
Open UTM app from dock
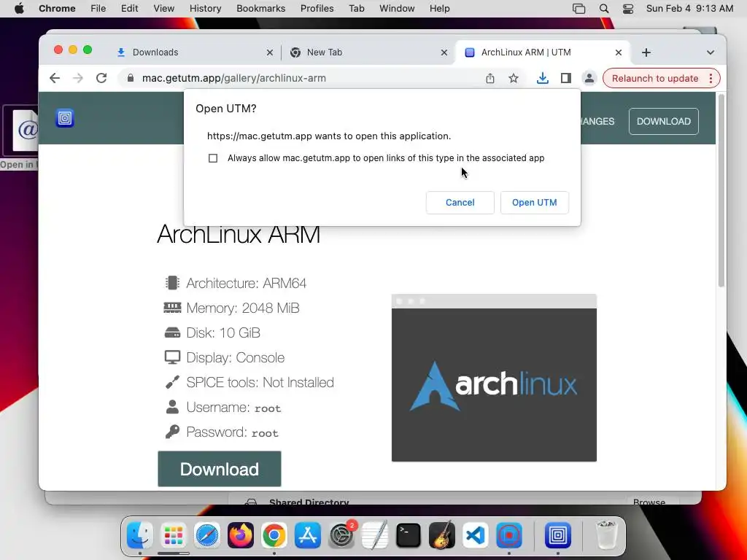[558, 535]
